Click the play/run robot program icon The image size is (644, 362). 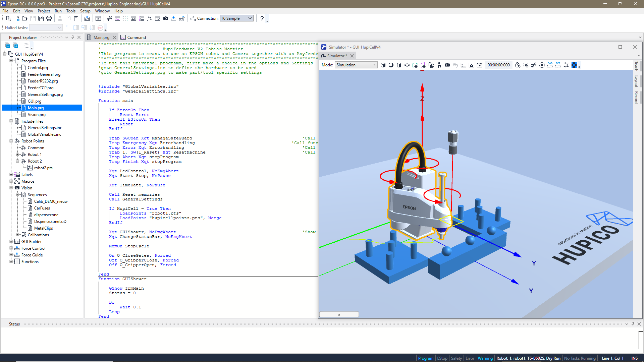98,18
